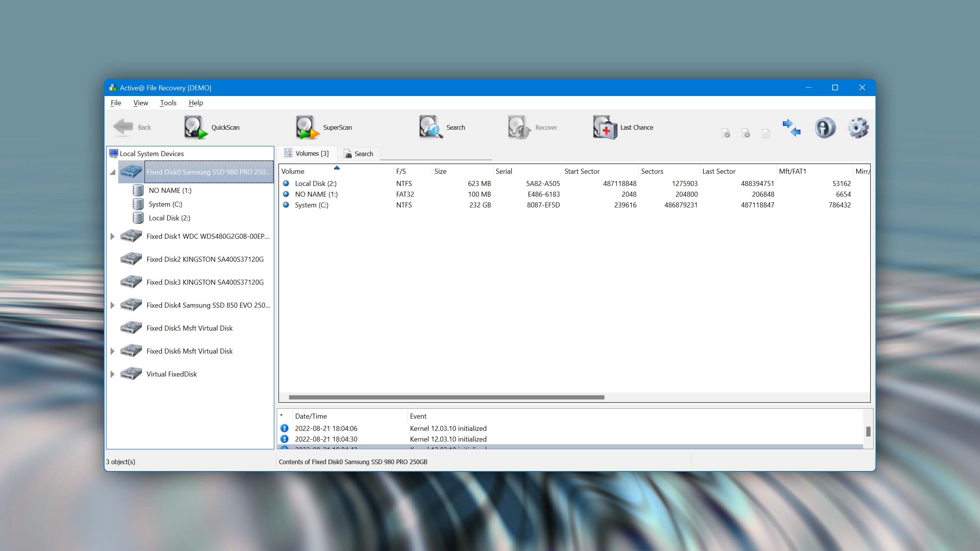Click the Mft/FAT1 column header
Screen dimensions: 980x551
814,171
